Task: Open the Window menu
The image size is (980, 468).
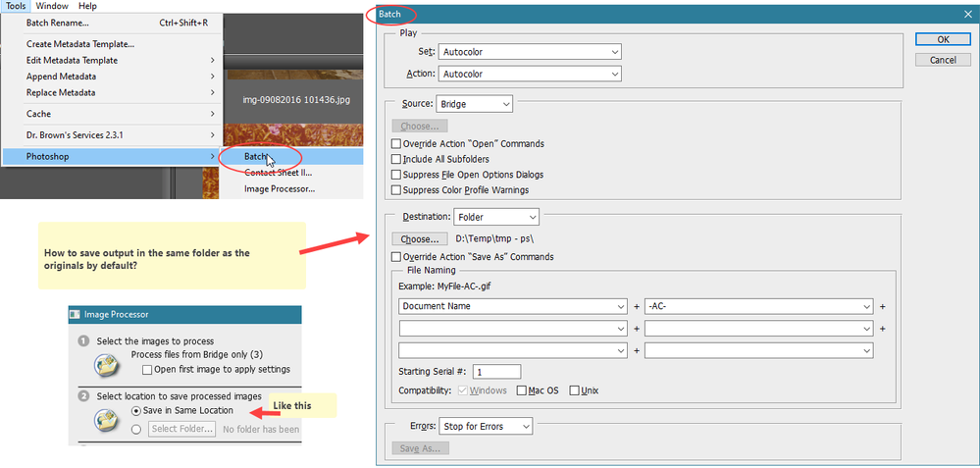Action: 53,6
